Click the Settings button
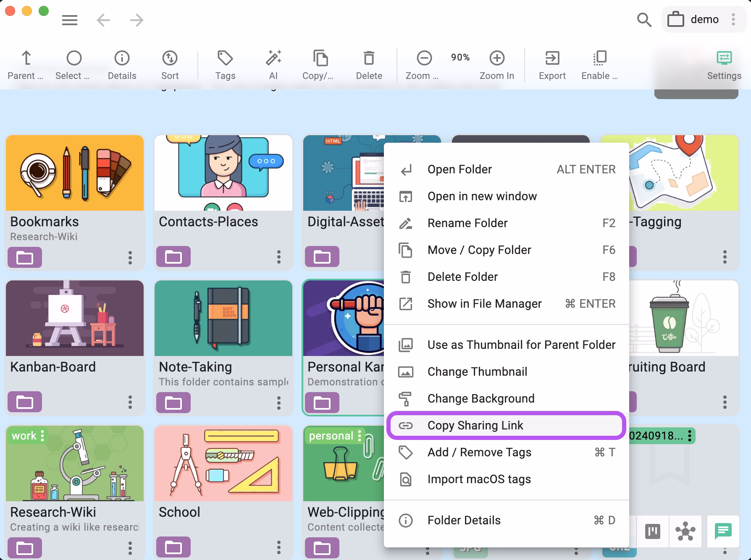 (x=724, y=63)
